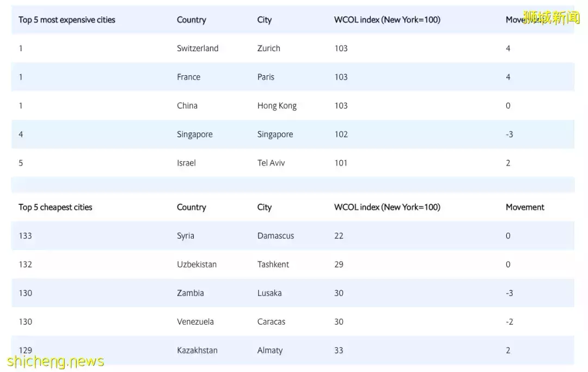Click the Israel country cell
The image size is (588, 372).
coord(186,163)
